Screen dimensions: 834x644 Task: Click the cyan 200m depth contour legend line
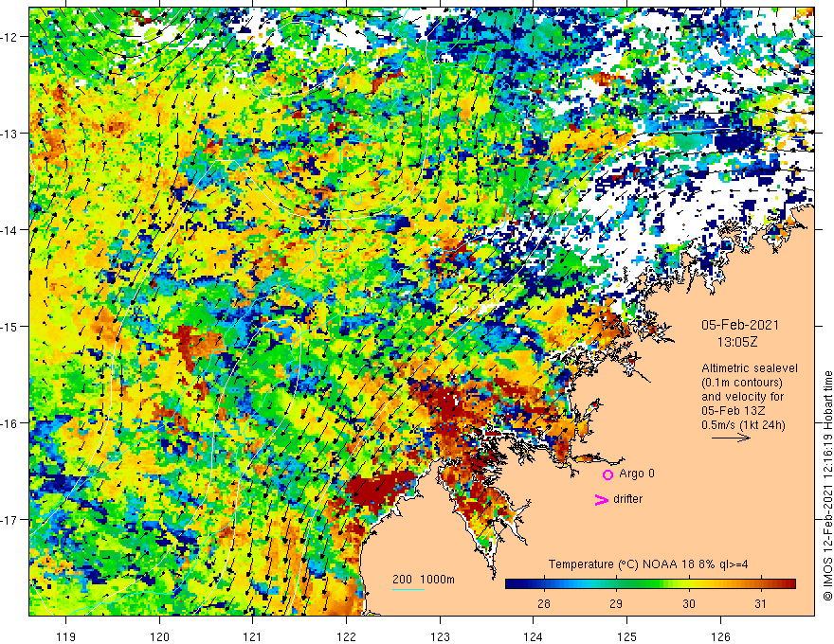[x=408, y=589]
